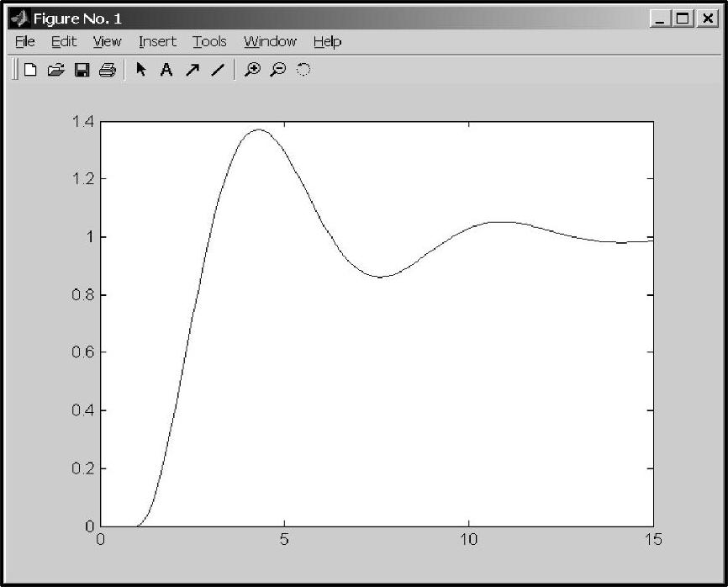Activate the Zoom In magnifier
This screenshot has width=728, height=587.
tap(252, 70)
